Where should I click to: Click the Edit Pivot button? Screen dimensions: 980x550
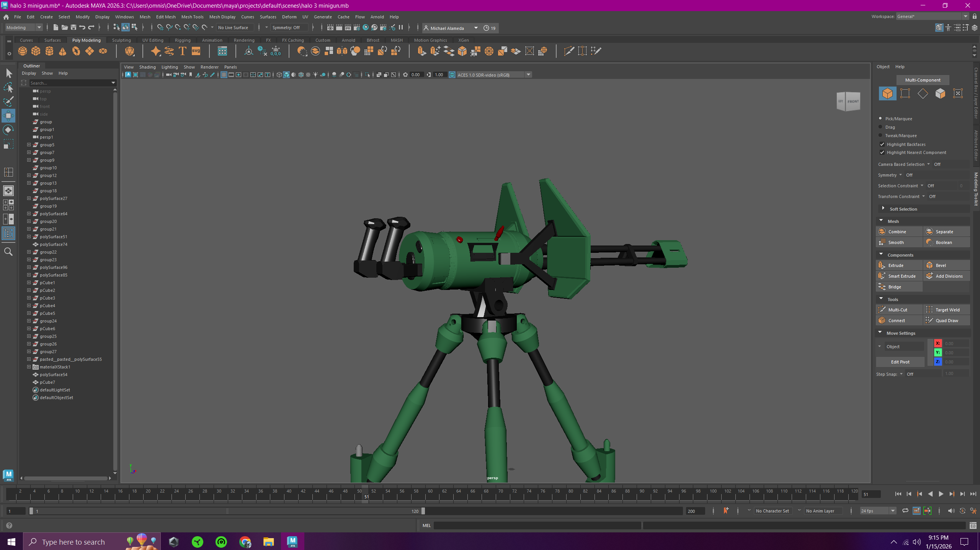900,362
